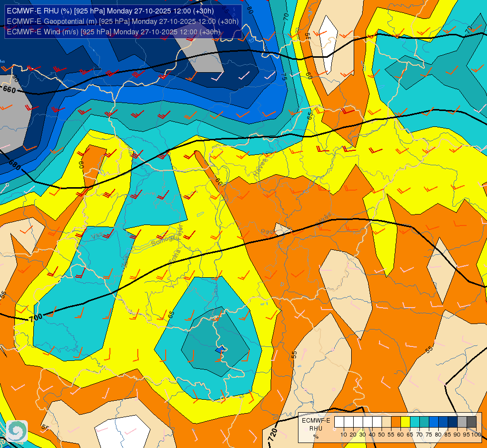
Task: Click the 720 geopotential contour label
Action: (273, 435)
